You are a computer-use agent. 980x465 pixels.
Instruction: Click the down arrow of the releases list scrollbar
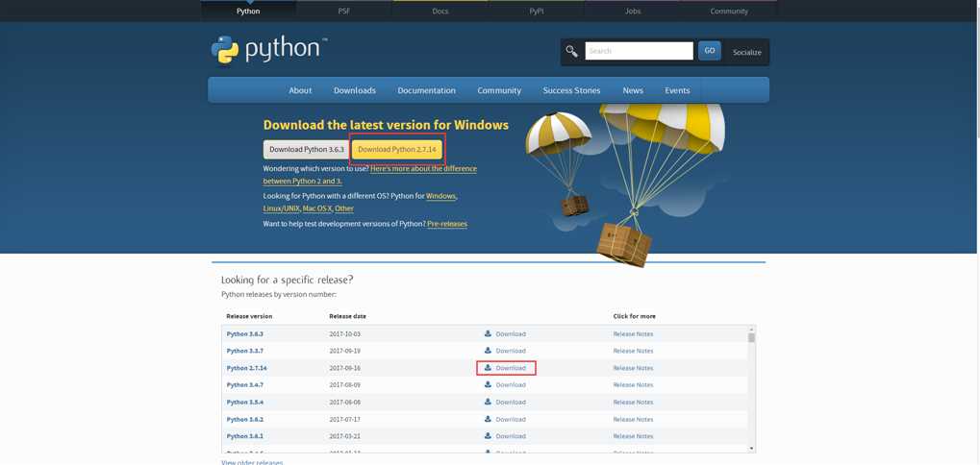(751, 449)
